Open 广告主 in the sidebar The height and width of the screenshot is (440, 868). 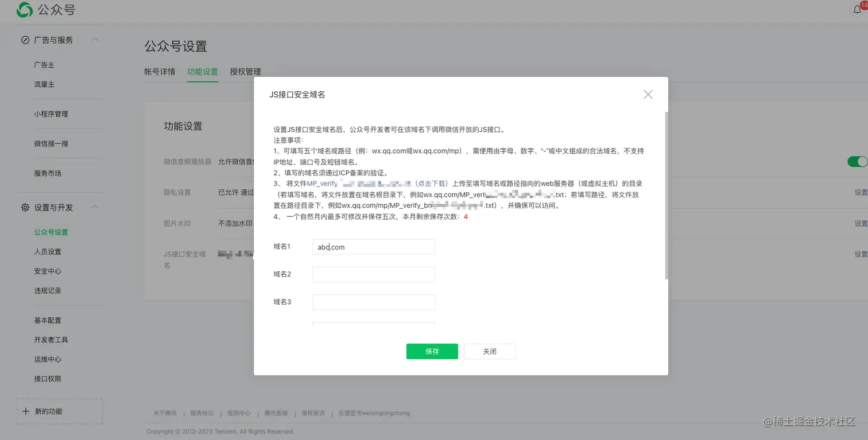(44, 65)
